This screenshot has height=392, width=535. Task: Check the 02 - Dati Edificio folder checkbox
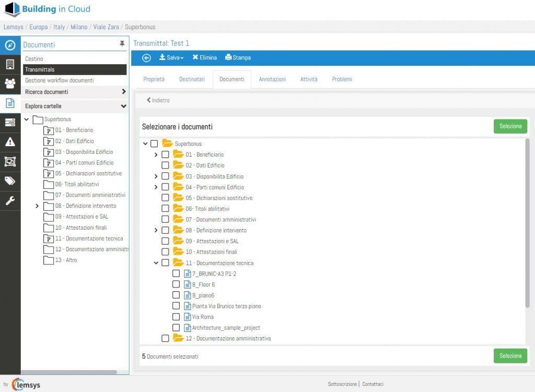165,165
